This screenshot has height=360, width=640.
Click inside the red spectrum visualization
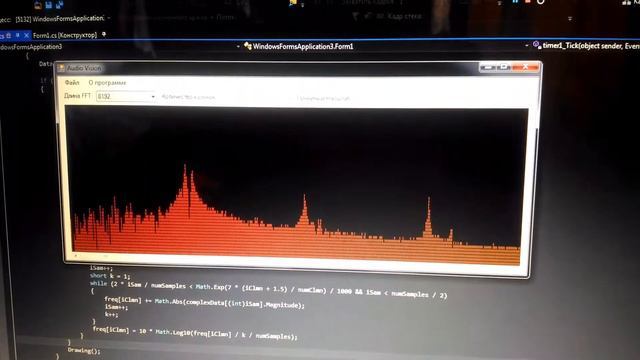point(296,186)
